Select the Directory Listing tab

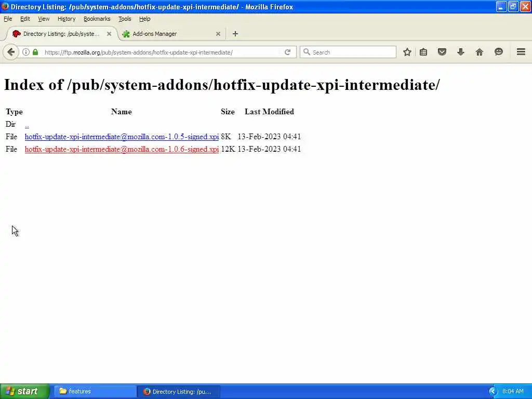pyautogui.click(x=61, y=34)
